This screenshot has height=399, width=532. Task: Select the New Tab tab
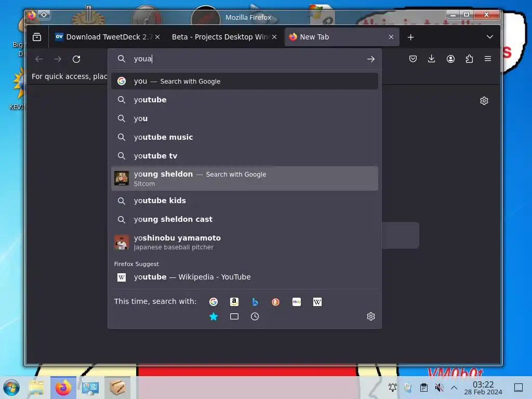pyautogui.click(x=342, y=37)
